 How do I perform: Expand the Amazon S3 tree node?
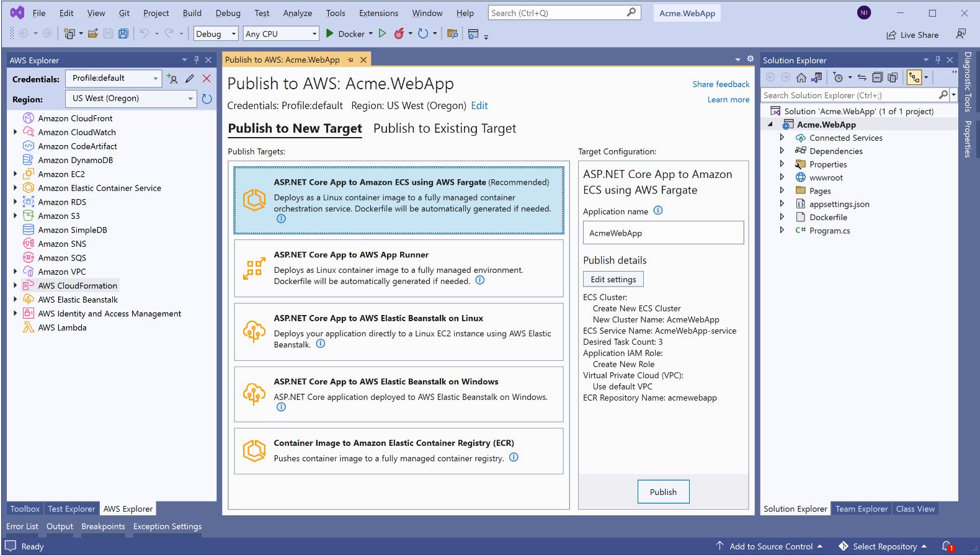16,216
